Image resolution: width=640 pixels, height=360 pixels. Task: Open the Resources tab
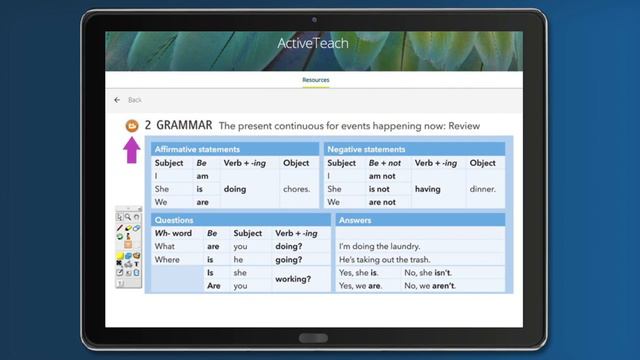[x=316, y=80]
